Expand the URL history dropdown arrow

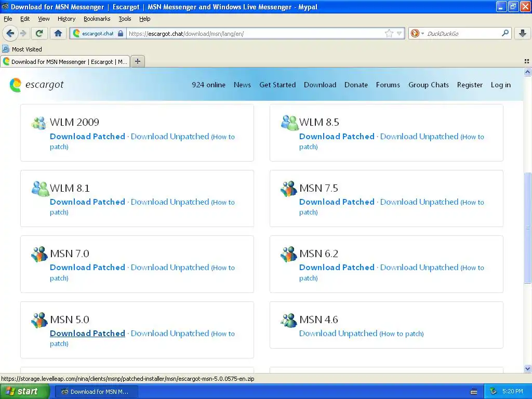(400, 33)
